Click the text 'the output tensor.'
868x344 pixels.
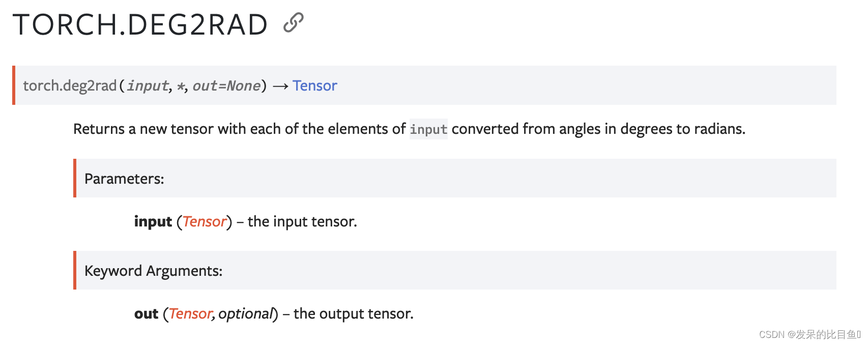[x=354, y=313]
